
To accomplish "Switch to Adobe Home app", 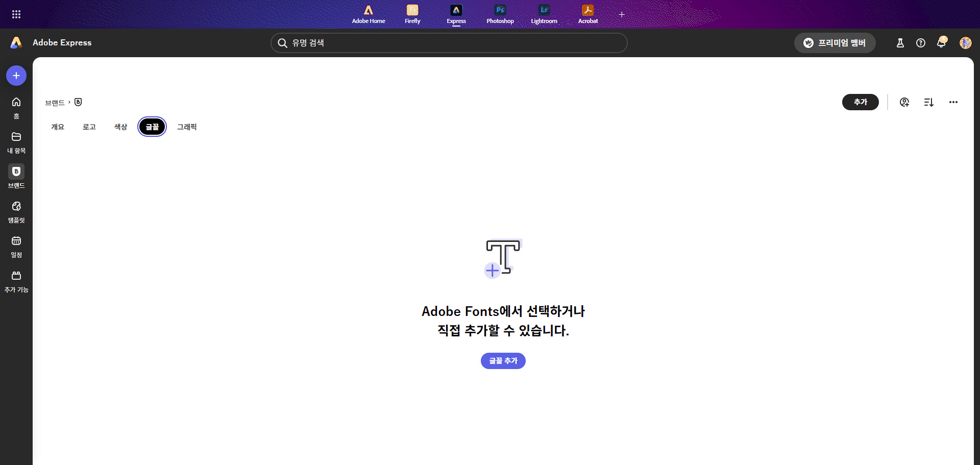I will pos(369,14).
